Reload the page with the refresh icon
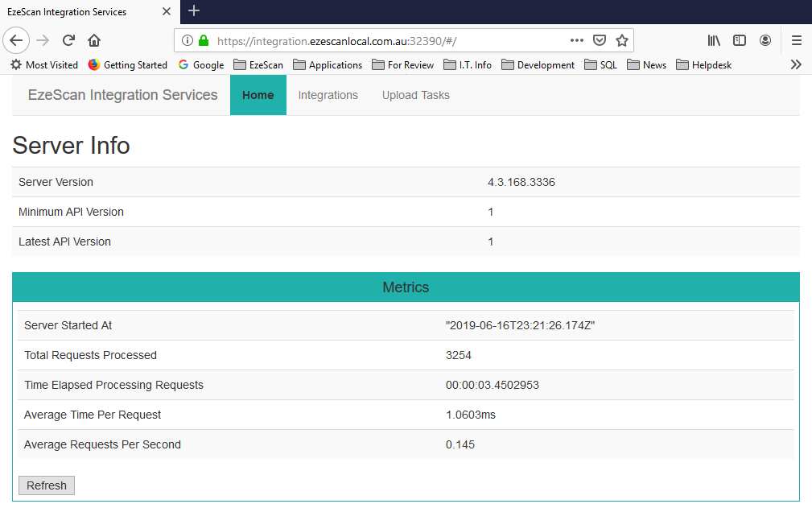 pos(68,40)
